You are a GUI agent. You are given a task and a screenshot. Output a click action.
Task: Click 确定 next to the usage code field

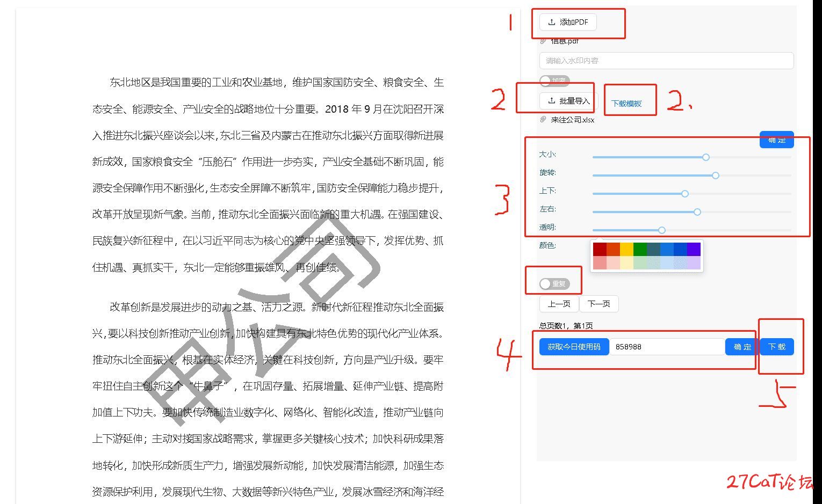coord(742,347)
